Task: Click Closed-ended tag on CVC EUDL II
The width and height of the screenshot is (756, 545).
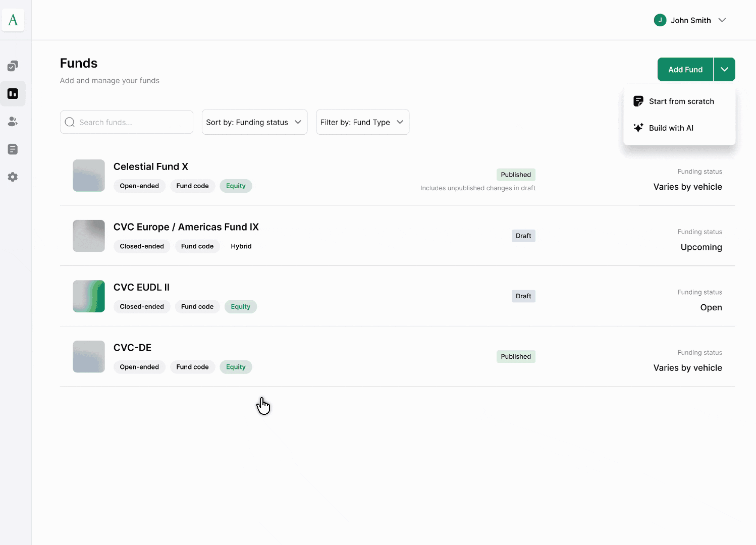Action: pos(142,306)
